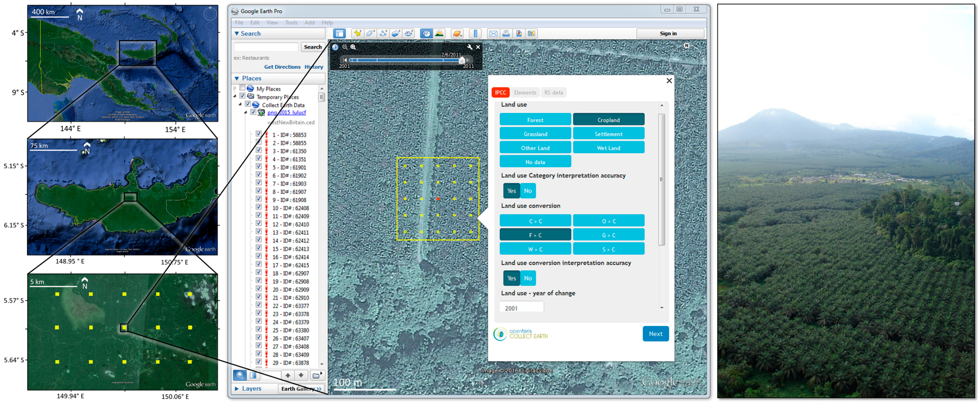Open the Tools menu
The image size is (980, 404).
(x=291, y=22)
